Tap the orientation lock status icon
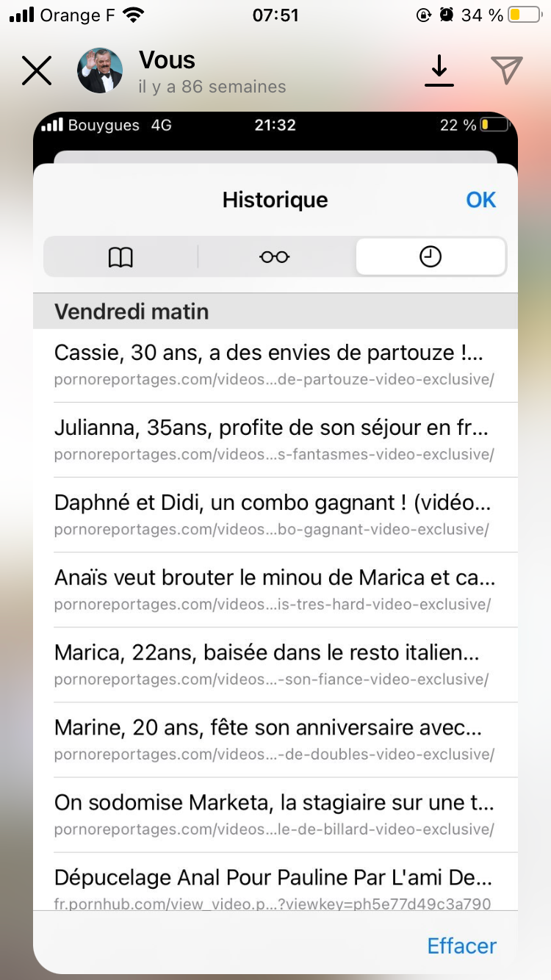The height and width of the screenshot is (980, 551). [x=424, y=15]
